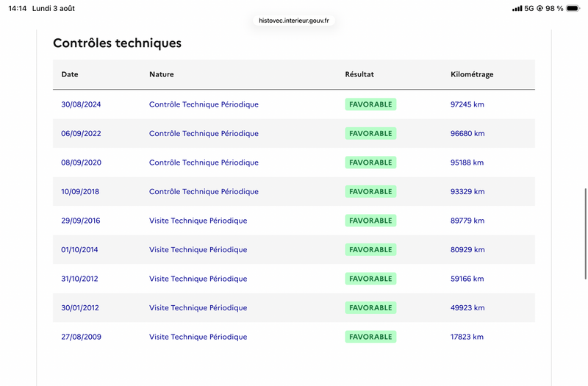This screenshot has height=386, width=588.
Task: Click Visite Technique Périodique in the 27/08/2009 row
Action: [198, 337]
